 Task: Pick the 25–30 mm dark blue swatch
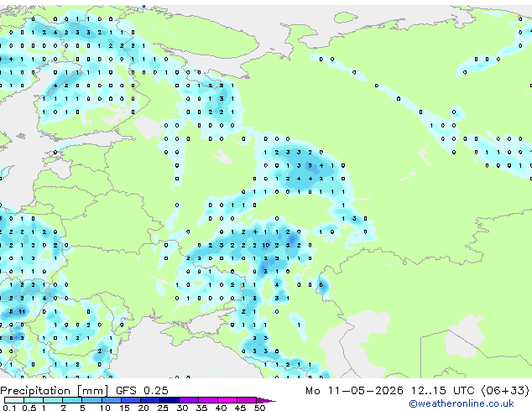(170, 400)
